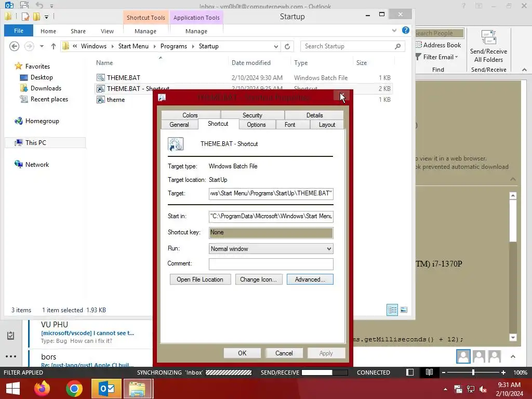The height and width of the screenshot is (399, 532).
Task: Open Outlook navigation more options dots
Action: pyautogui.click(x=11, y=356)
